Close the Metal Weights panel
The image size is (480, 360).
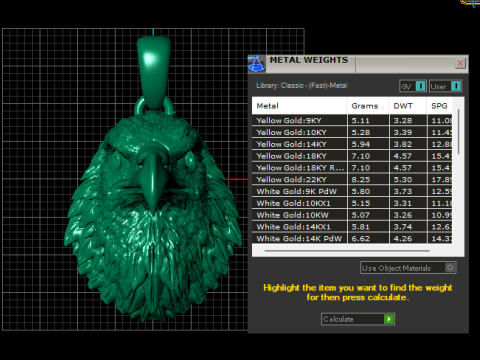[x=460, y=63]
